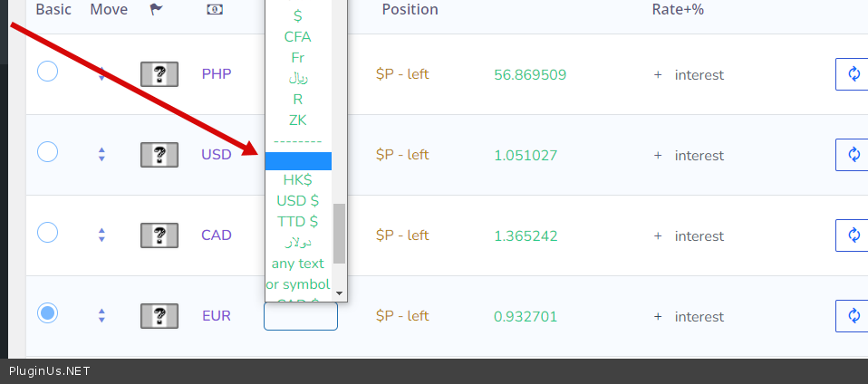Click the USD rate value 1.051027
Image resolution: width=868 pixels, height=384 pixels.
[x=526, y=156]
